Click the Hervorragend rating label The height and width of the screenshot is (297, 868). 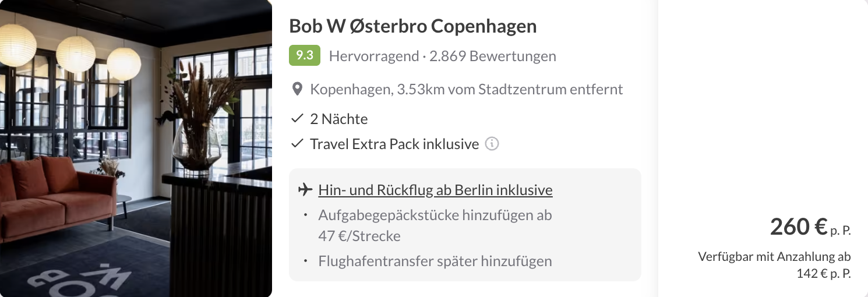point(374,56)
